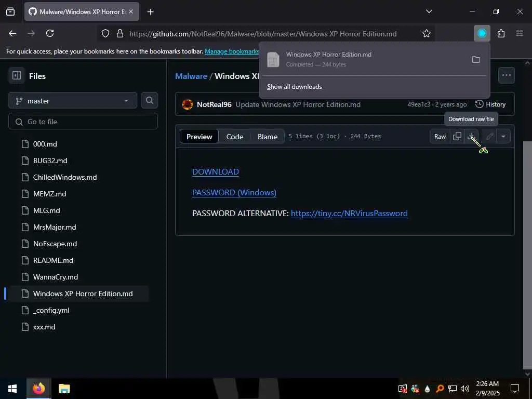Click Firefox taskbar icon

38,389
